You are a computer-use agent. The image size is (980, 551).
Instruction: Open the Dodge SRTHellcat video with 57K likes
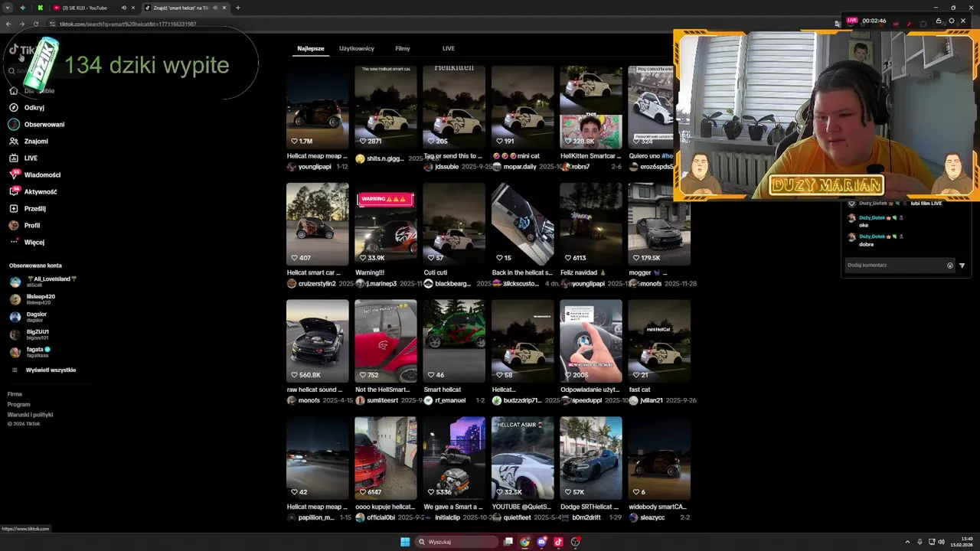point(591,458)
